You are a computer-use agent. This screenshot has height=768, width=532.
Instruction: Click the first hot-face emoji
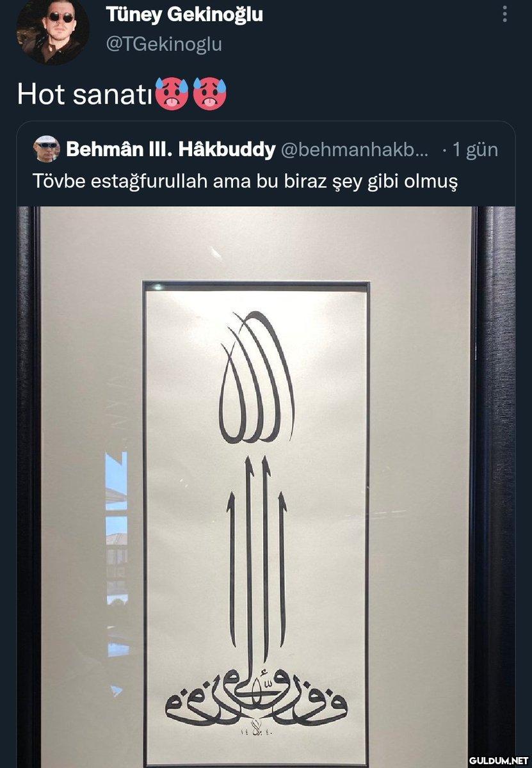(x=171, y=94)
